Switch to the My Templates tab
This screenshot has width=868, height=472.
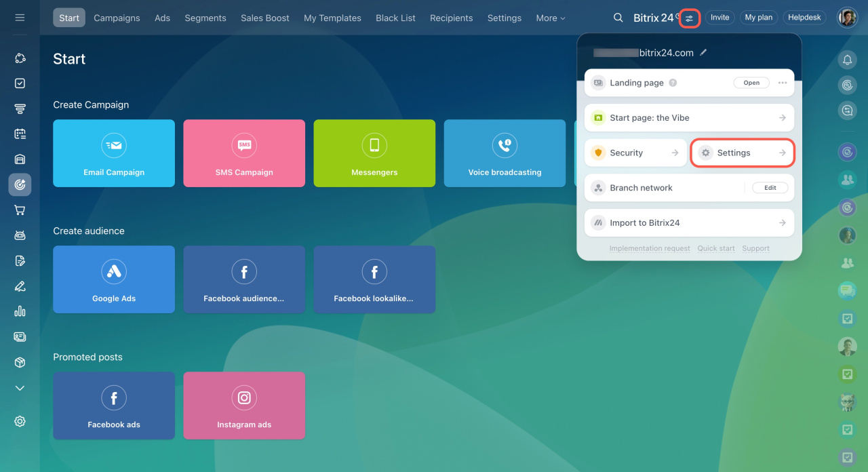(x=332, y=18)
